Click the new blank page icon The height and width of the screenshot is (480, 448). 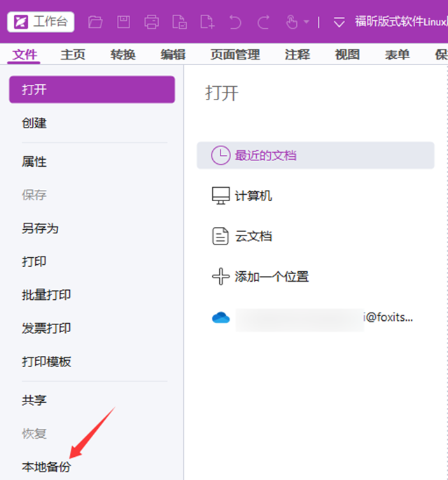coord(207,22)
